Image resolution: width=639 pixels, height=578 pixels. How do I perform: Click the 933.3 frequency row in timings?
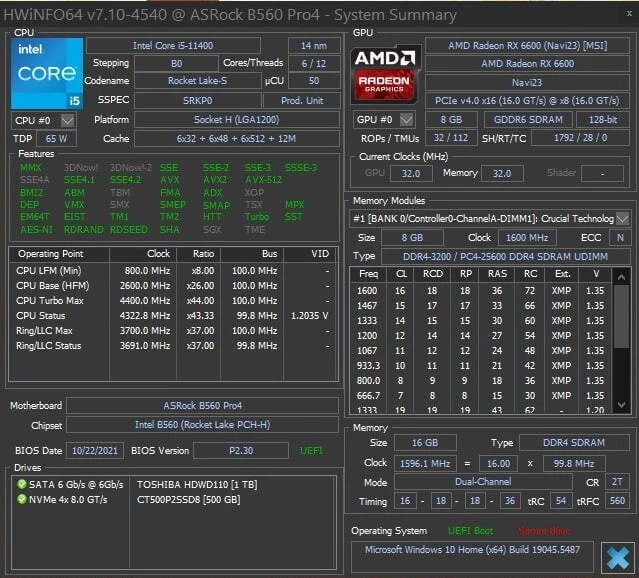click(x=481, y=366)
